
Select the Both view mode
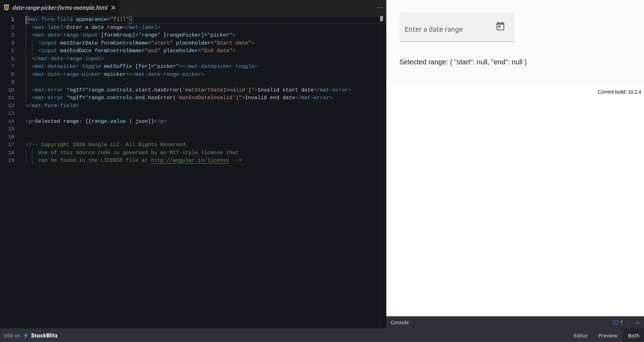click(633, 336)
